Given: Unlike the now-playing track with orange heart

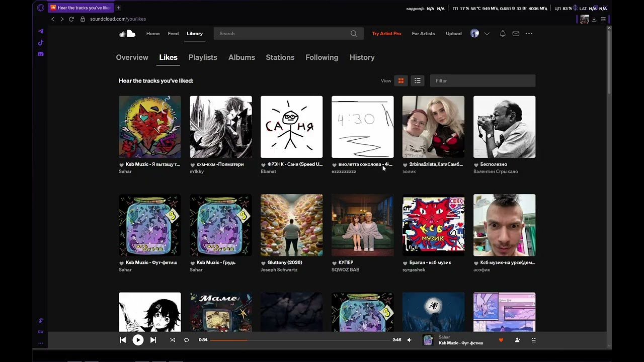Looking at the screenshot, I should [x=501, y=340].
